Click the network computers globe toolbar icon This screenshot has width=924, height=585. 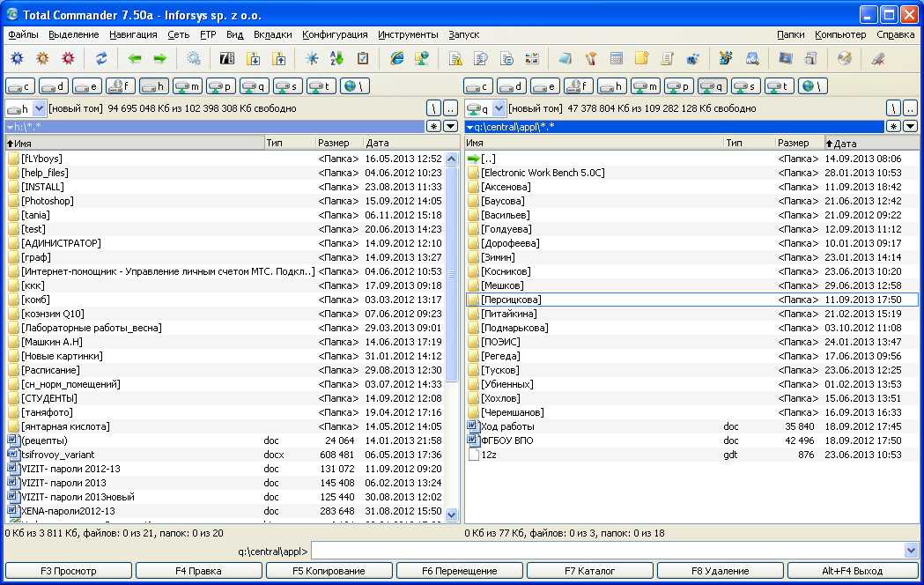pyautogui.click(x=422, y=58)
